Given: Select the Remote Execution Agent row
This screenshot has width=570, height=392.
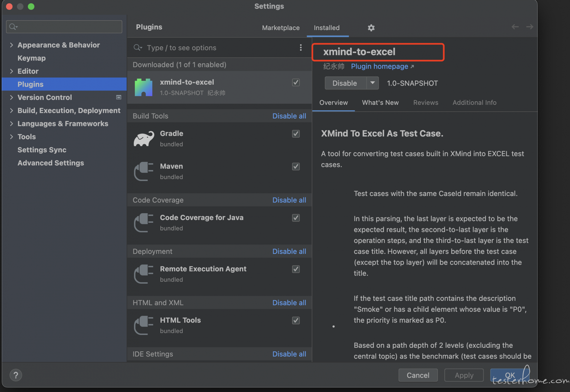Looking at the screenshot, I should [x=219, y=274].
